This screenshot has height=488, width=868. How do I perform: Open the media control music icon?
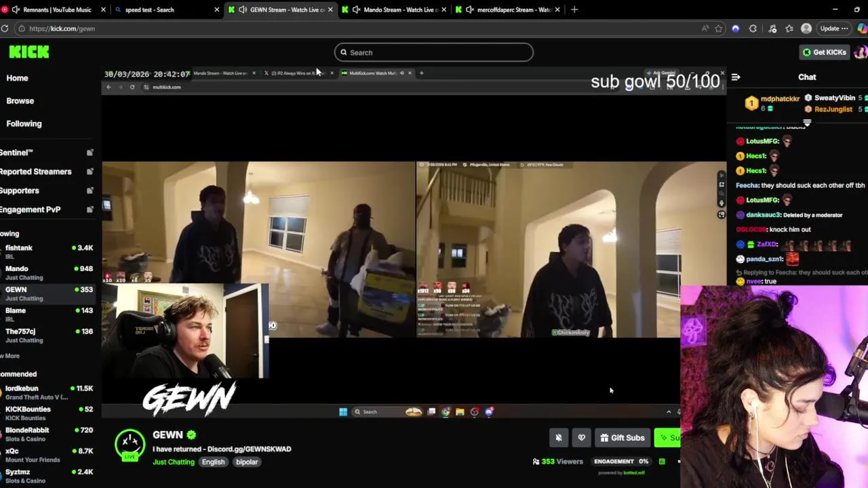click(772, 28)
